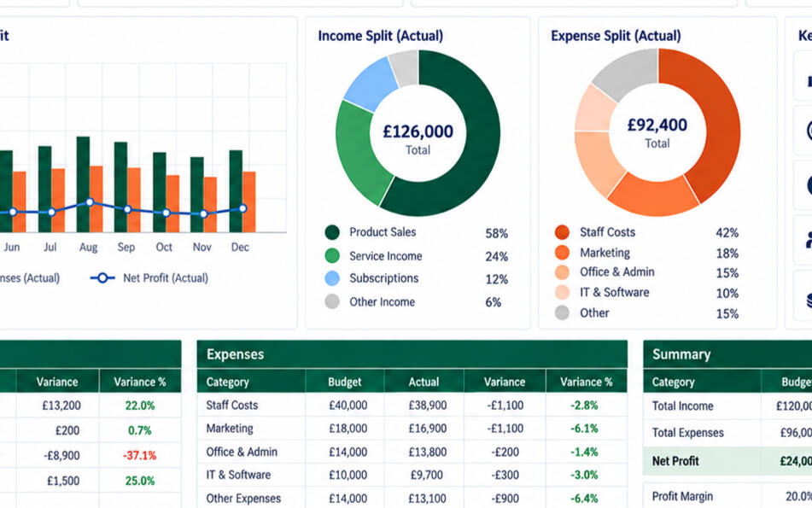Image resolution: width=812 pixels, height=508 pixels.
Task: Click the "-6.4%" Other Expenses variance percentage
Action: click(x=584, y=498)
